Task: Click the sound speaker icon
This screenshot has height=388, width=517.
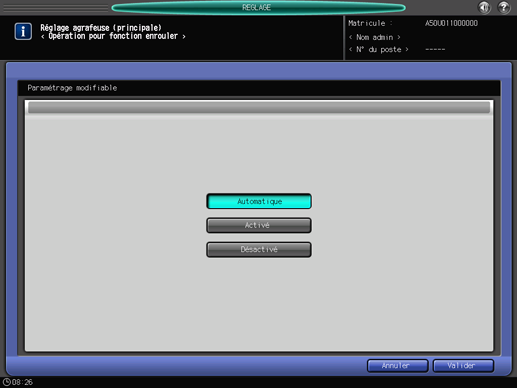Action: pyautogui.click(x=484, y=7)
